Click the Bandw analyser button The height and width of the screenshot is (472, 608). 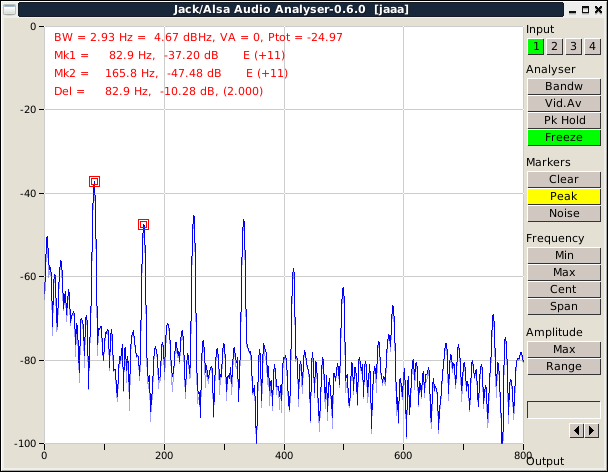[x=563, y=87]
